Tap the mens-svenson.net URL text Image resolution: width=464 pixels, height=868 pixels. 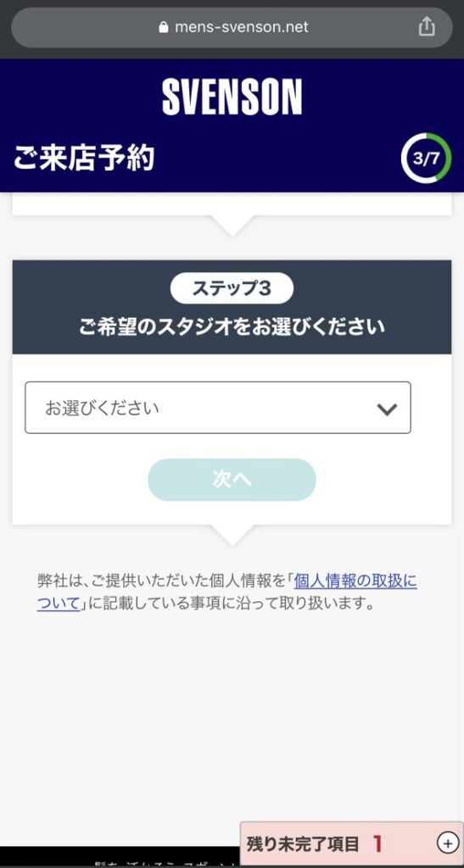click(x=242, y=27)
